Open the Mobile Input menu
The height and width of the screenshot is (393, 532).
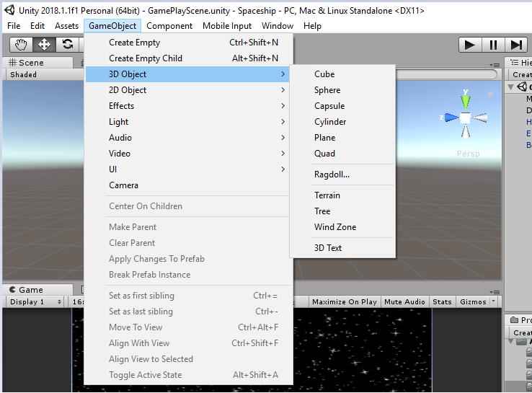click(227, 26)
